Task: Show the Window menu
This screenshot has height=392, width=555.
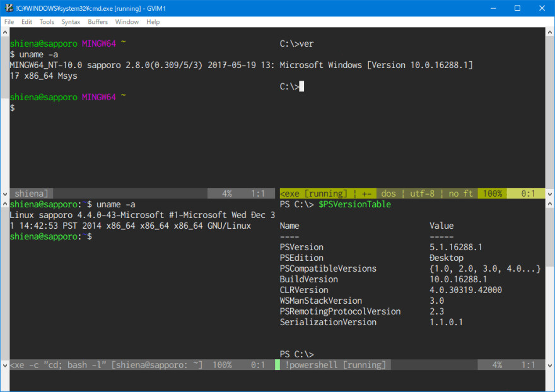Action: click(127, 21)
